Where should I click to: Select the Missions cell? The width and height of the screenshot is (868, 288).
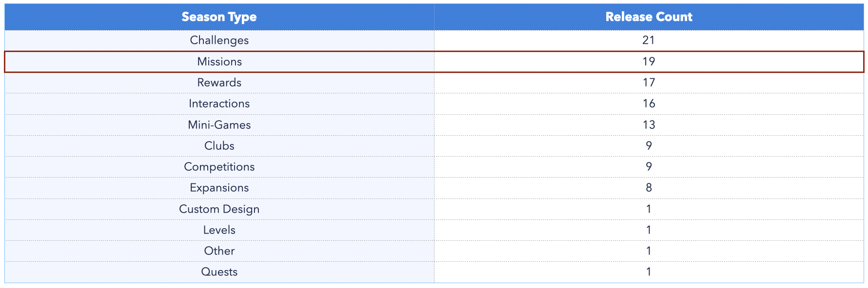219,62
